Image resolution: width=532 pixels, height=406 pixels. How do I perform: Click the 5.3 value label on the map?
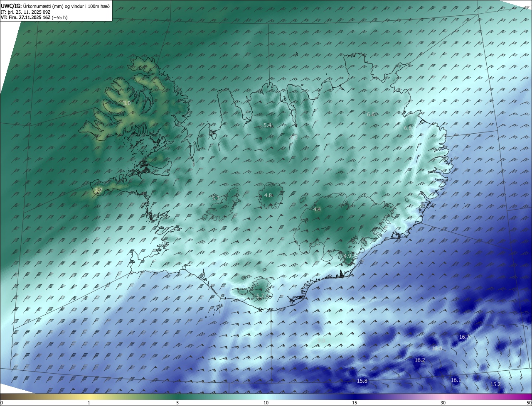point(216,198)
